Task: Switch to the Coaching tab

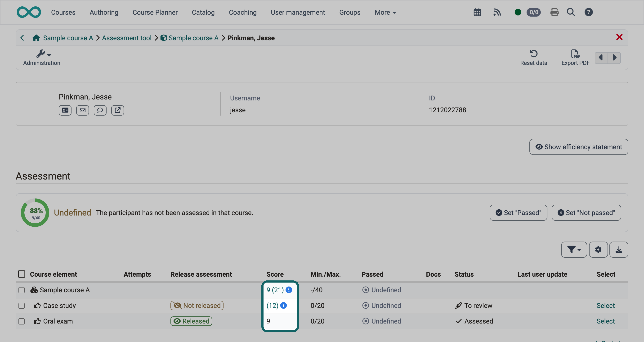Action: [x=242, y=13]
